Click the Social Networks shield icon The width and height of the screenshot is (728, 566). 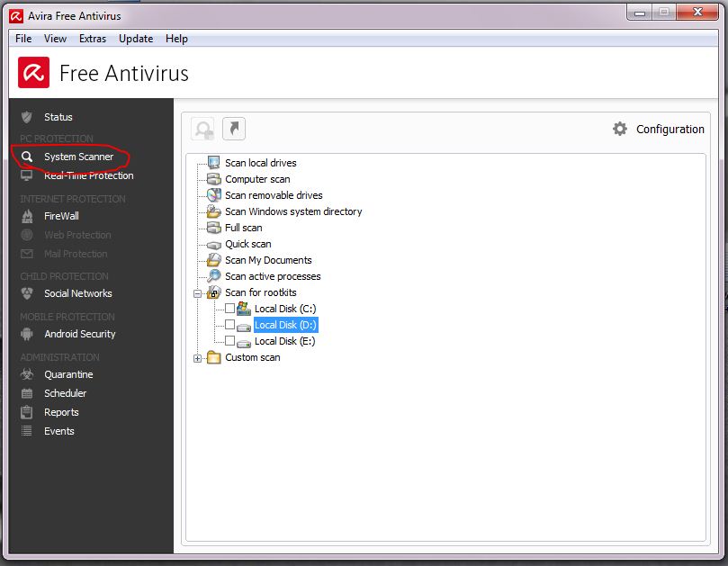[27, 293]
